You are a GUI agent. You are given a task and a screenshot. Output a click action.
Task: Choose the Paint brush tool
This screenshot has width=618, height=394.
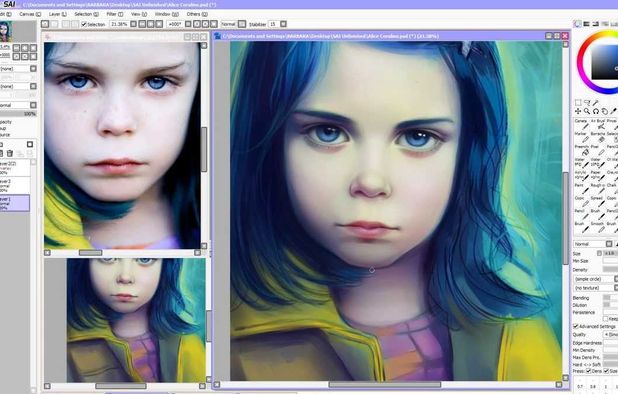[582, 189]
